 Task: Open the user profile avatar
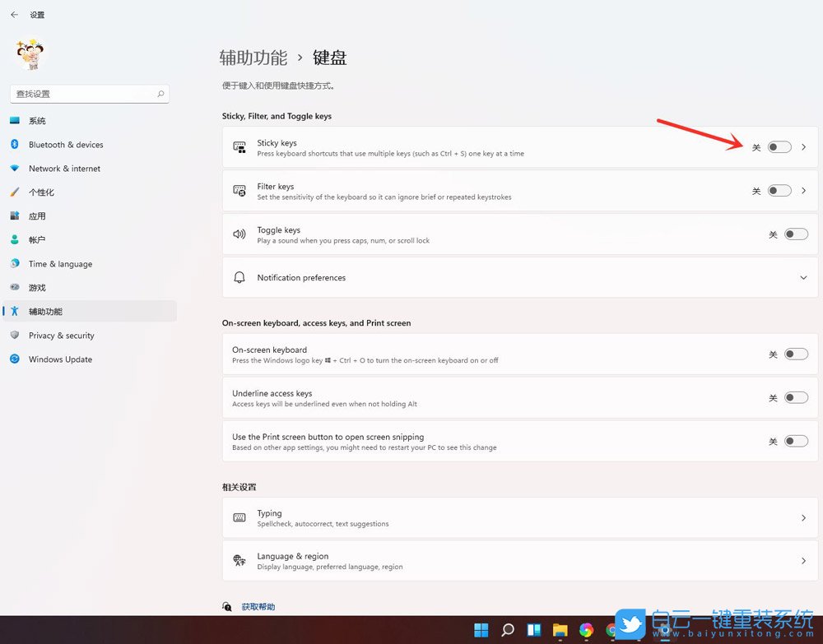[31, 54]
